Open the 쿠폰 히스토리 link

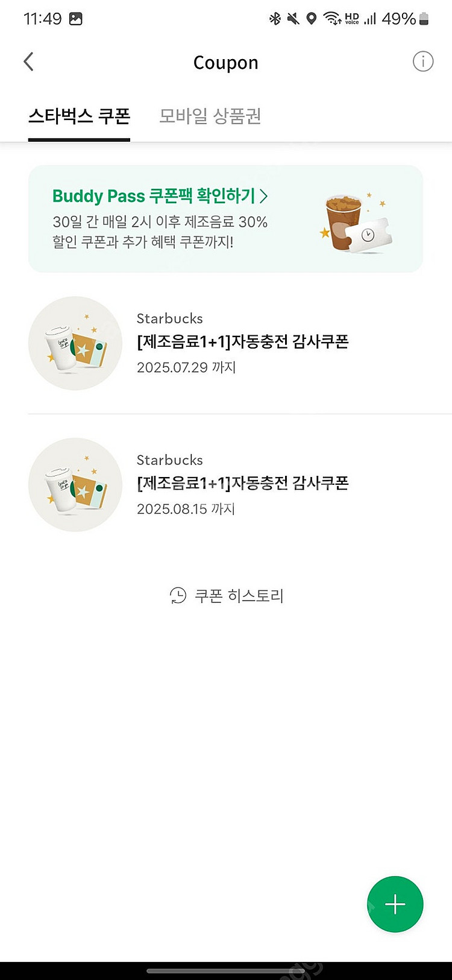click(239, 596)
